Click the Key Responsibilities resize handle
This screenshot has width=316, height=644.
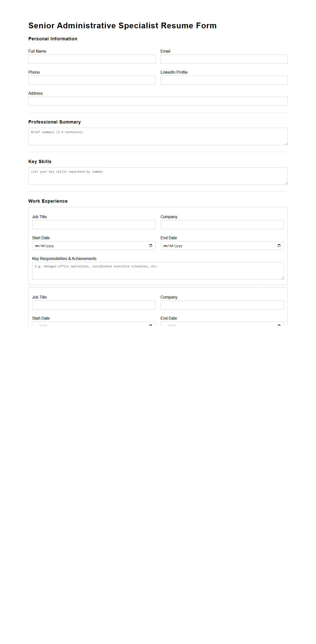coord(282,278)
